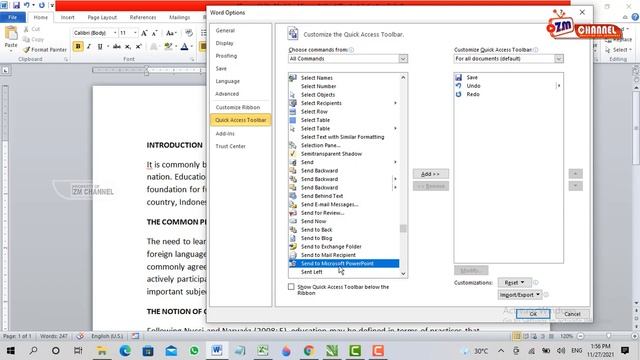Click the Font Color button
This screenshot has height=360, width=640.
point(184,47)
